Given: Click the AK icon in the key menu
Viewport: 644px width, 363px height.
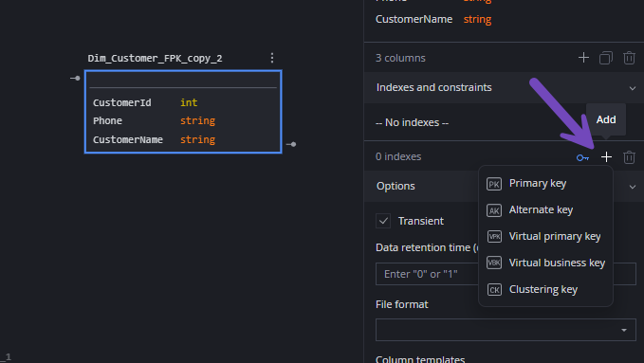Looking at the screenshot, I should tap(494, 210).
